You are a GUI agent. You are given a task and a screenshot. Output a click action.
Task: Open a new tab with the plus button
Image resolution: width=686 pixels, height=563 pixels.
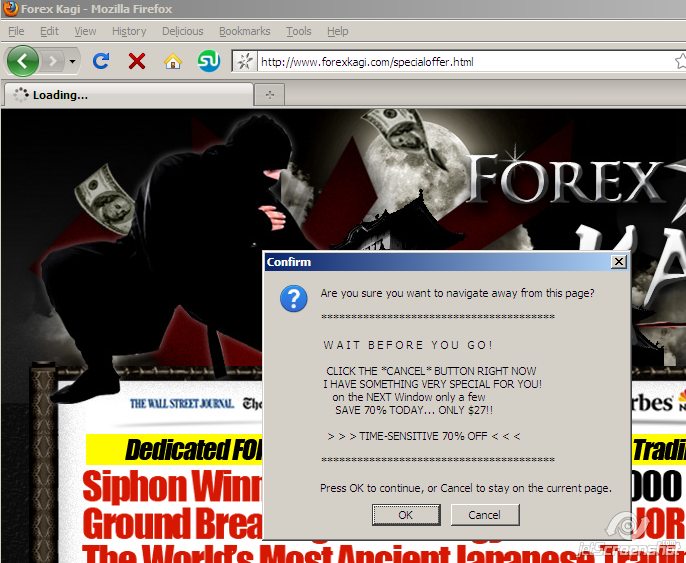click(x=270, y=94)
